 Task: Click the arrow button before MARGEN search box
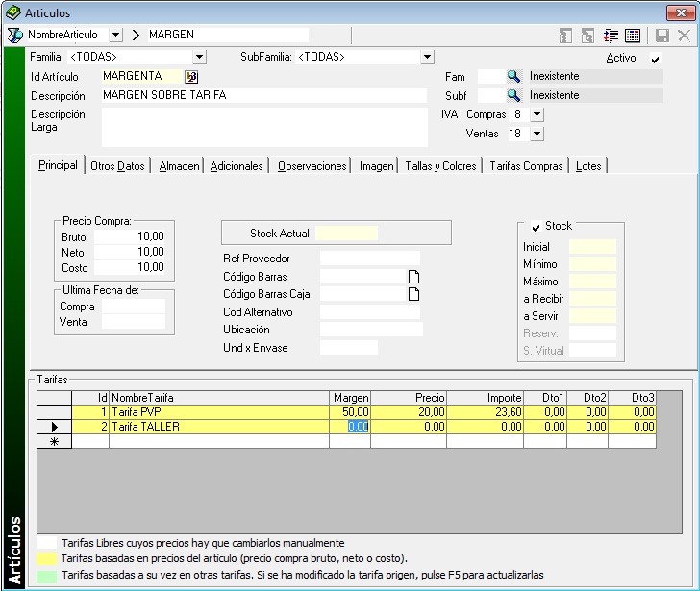(x=136, y=35)
